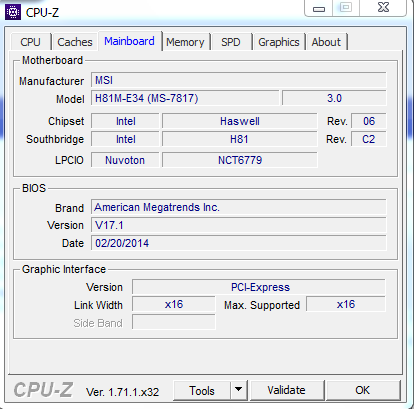
Task: Click the BIOS 'Brand' label
Action: [69, 208]
